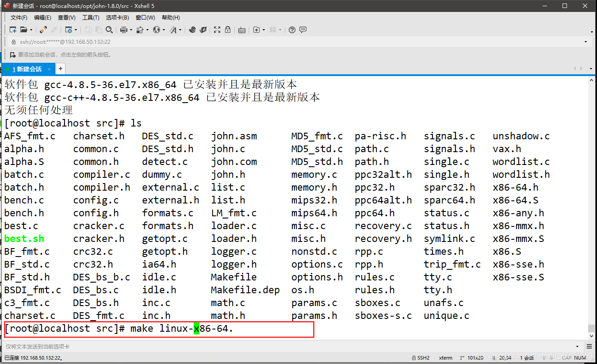Expand the Open Session dropdown arrow
Screen dimensions: 597x364
pos(31,30)
